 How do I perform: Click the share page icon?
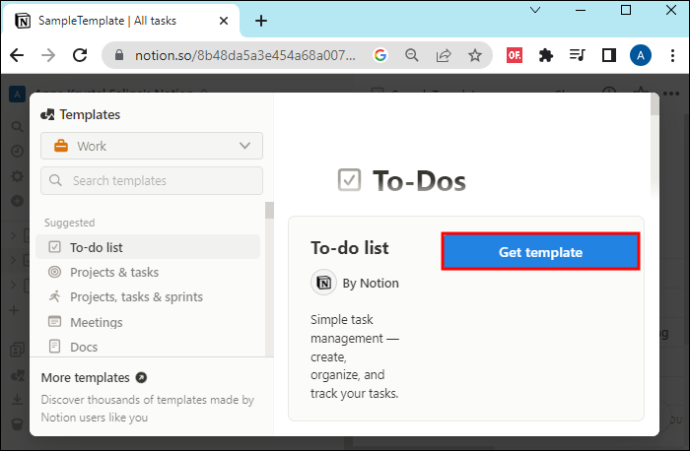[444, 55]
